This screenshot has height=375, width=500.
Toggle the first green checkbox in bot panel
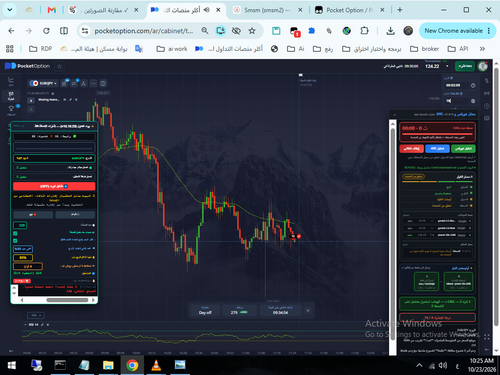click(15, 233)
